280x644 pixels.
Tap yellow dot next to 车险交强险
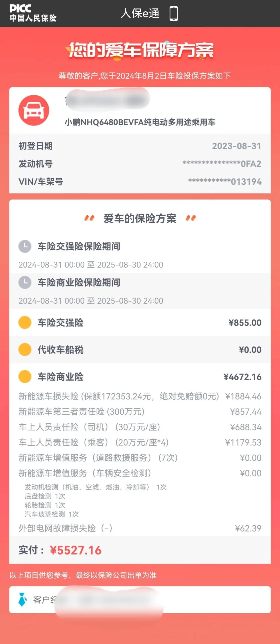(25, 323)
